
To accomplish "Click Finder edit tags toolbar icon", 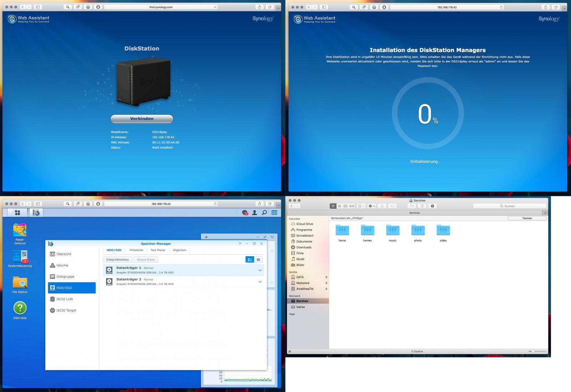I will [392, 206].
